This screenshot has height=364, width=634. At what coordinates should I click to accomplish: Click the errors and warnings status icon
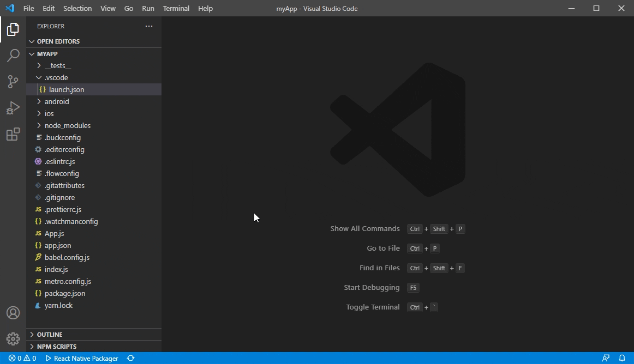(x=21, y=359)
